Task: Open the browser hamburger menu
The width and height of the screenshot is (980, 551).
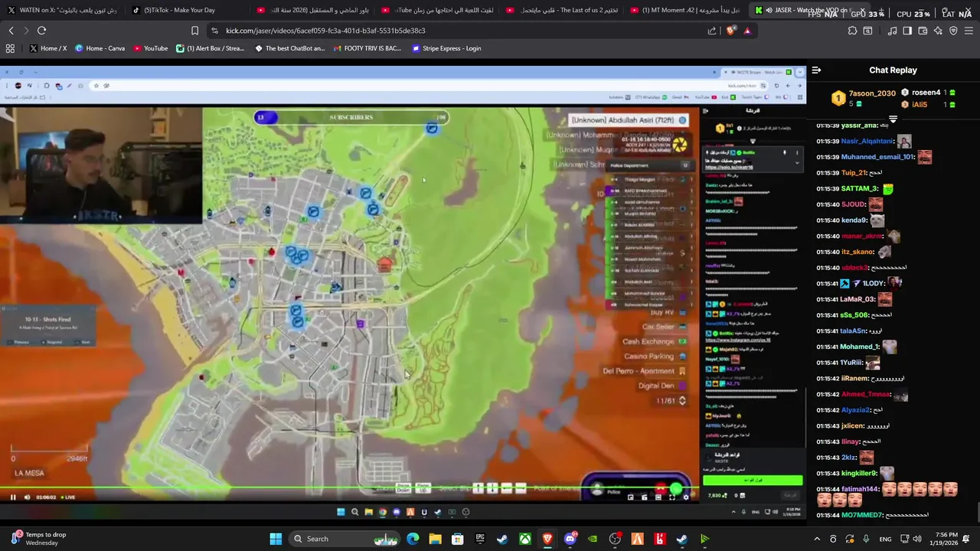Action: click(x=969, y=31)
